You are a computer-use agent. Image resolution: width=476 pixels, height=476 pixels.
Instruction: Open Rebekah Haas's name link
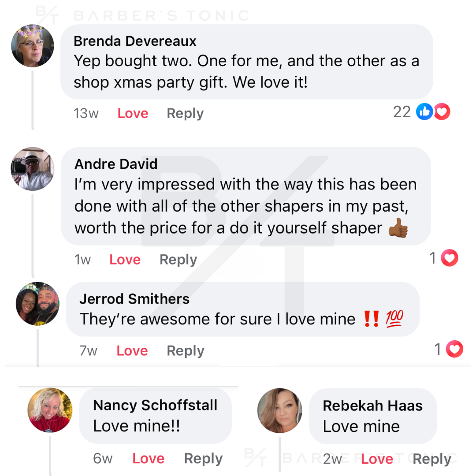point(372,405)
